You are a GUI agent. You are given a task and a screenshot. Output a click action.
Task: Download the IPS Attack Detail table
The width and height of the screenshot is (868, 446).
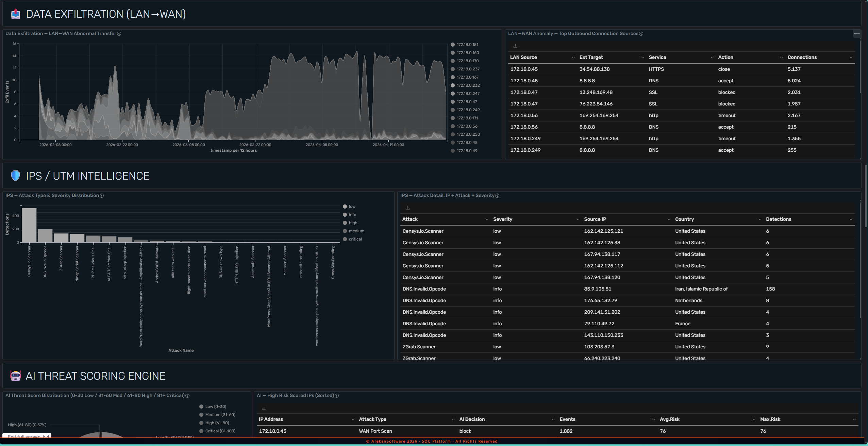click(407, 208)
